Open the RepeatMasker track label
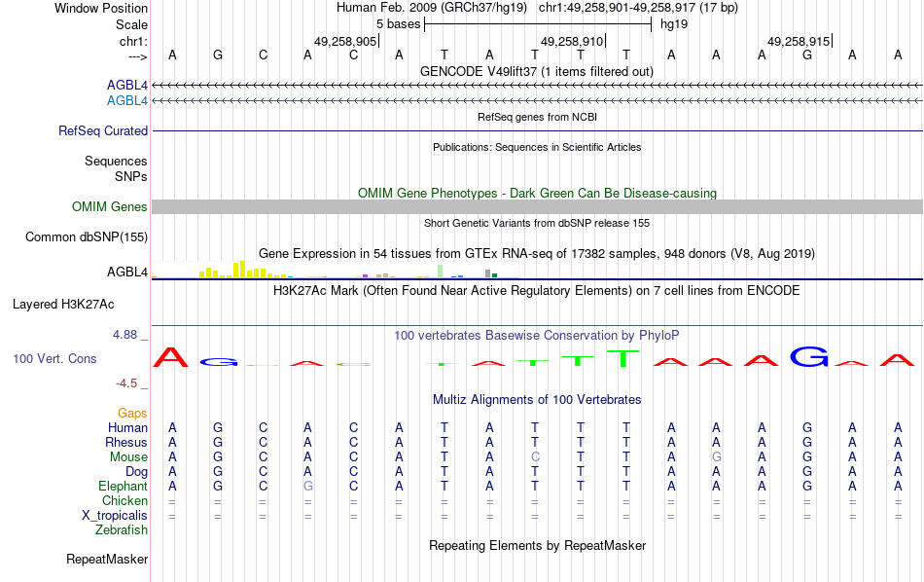The width and height of the screenshot is (924, 582). pos(107,559)
